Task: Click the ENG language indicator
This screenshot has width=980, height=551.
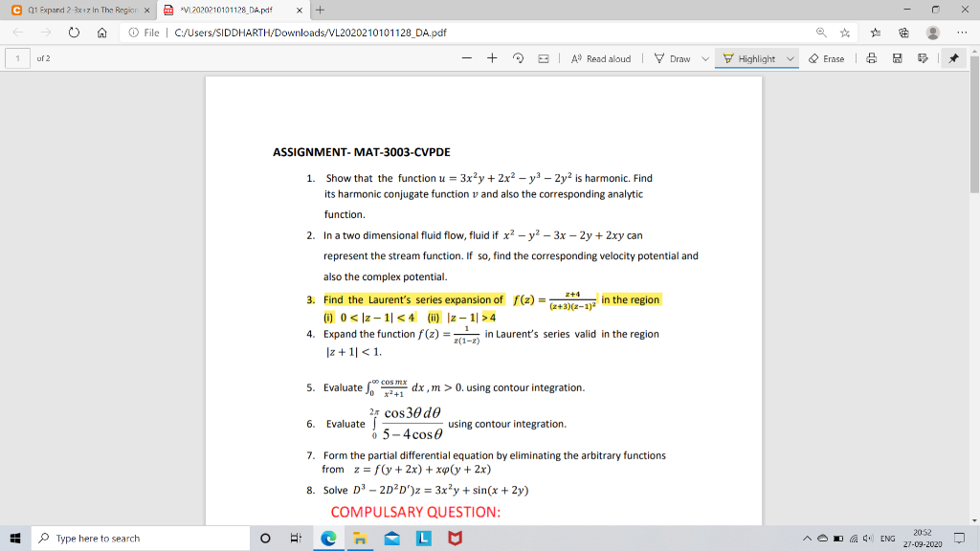Action: [x=887, y=538]
